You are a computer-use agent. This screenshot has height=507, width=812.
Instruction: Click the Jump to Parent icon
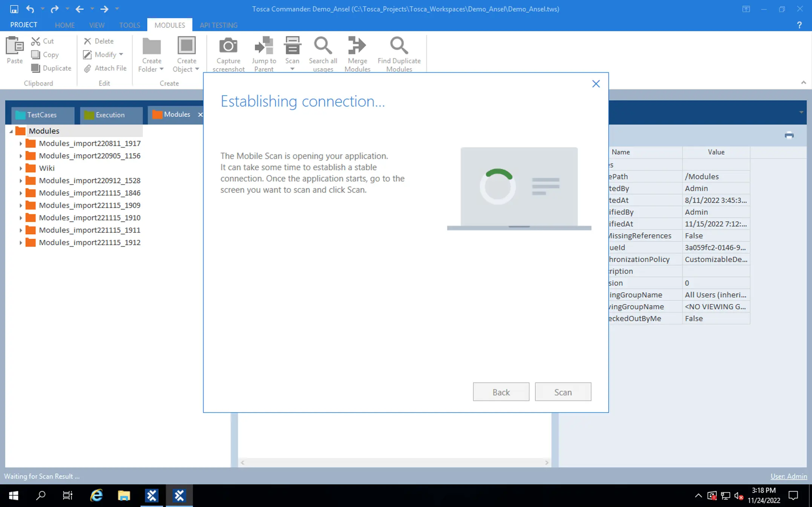[264, 46]
